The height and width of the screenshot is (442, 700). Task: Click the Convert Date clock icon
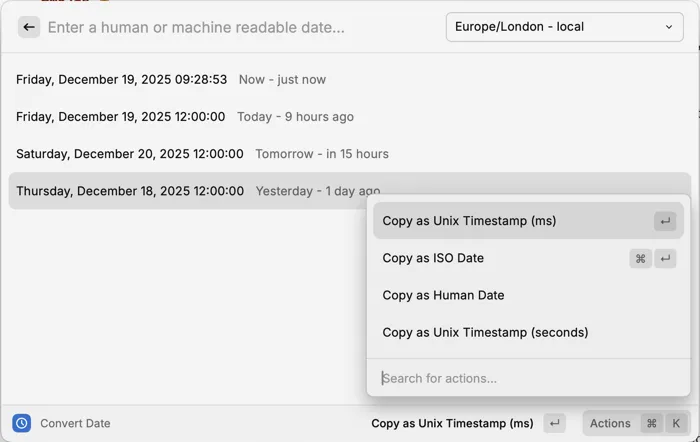(22, 423)
